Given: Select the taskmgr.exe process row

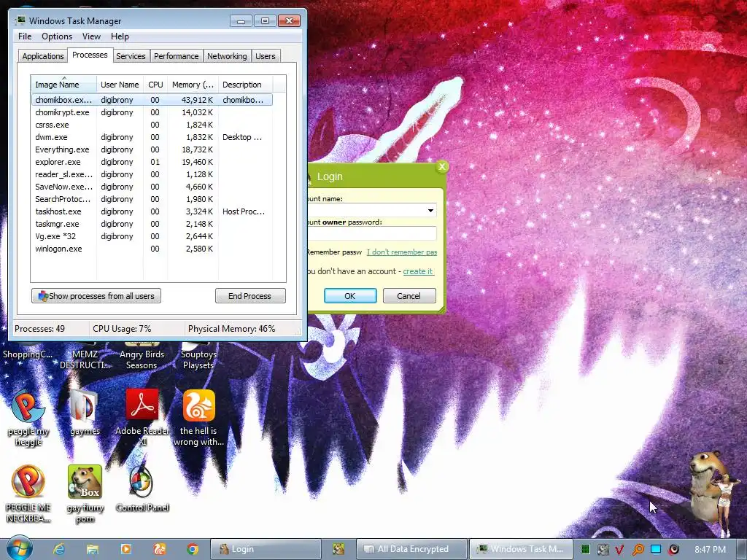Looking at the screenshot, I should click(152, 224).
